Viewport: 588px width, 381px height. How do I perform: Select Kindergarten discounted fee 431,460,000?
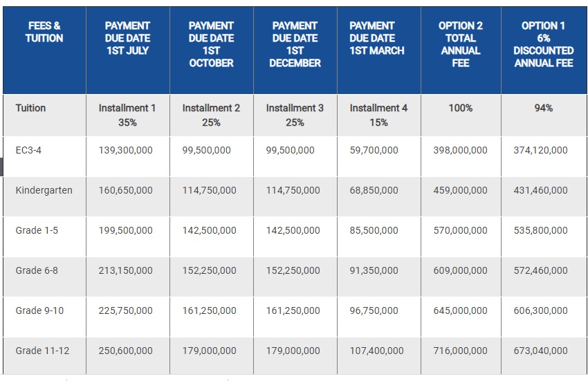click(540, 190)
